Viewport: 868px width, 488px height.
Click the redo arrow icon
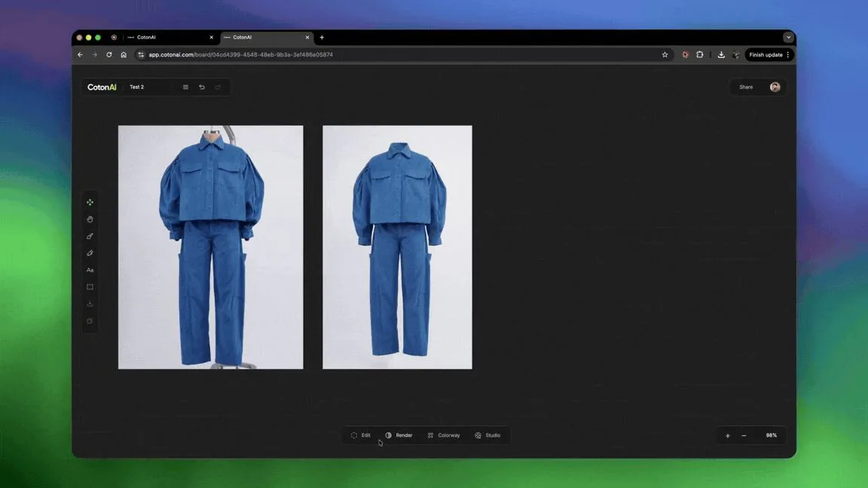pyautogui.click(x=218, y=87)
